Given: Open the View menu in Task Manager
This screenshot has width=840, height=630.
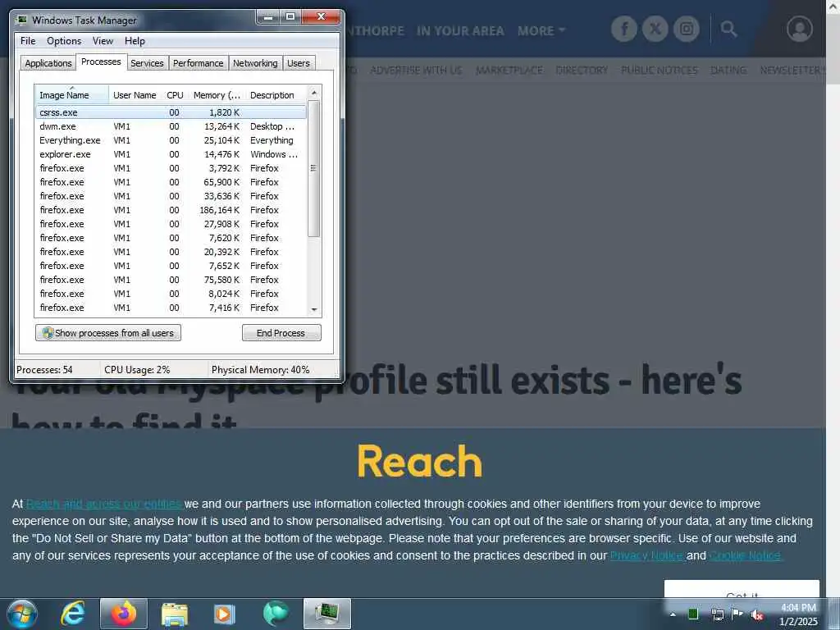Looking at the screenshot, I should 103,41.
